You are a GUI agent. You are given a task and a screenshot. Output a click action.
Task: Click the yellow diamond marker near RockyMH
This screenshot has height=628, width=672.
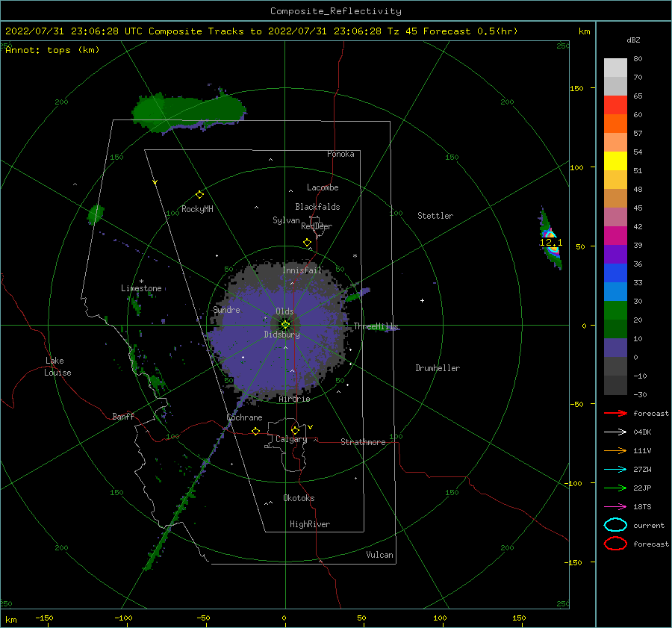(x=199, y=195)
